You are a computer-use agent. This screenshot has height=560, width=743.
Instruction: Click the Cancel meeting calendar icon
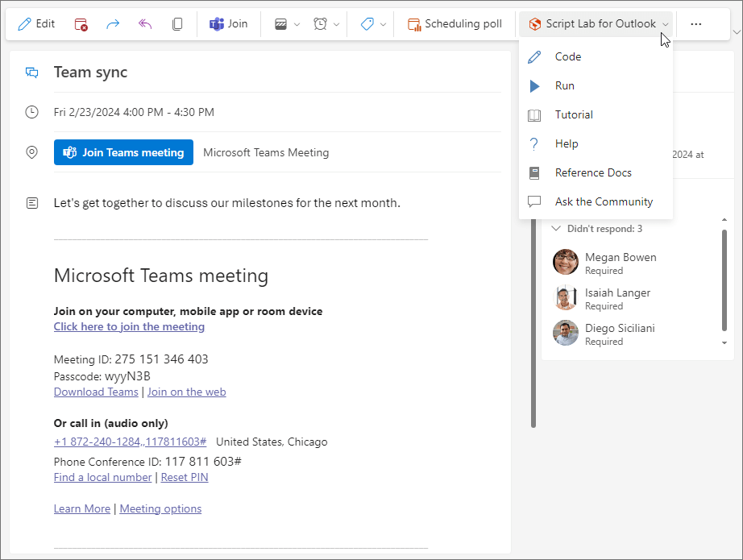pyautogui.click(x=81, y=23)
